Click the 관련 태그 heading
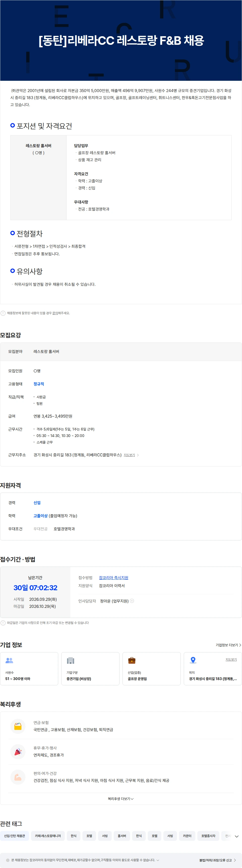242x868 pixels. point(11,823)
